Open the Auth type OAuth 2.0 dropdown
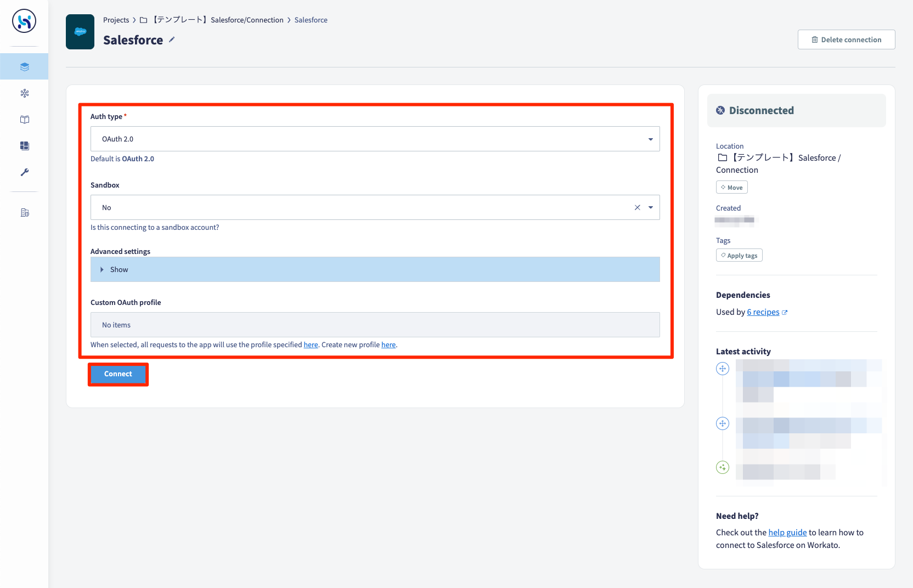Image resolution: width=913 pixels, height=588 pixels. coord(375,139)
